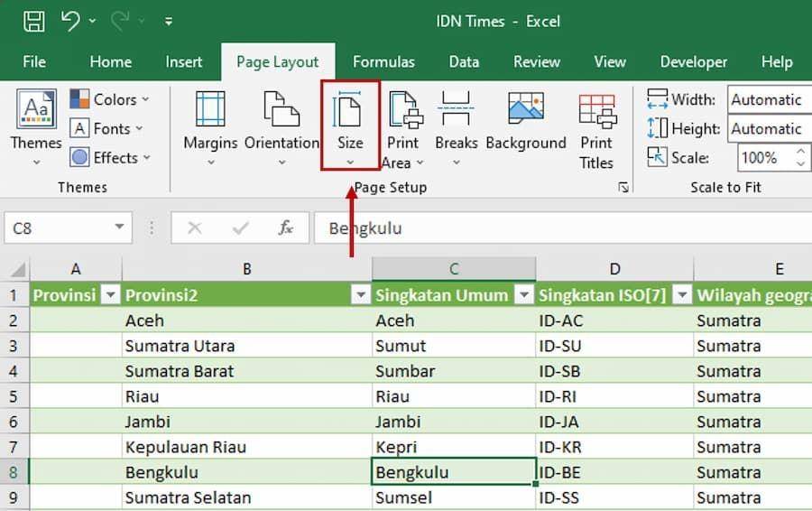Click the Kepri cell

pos(454,447)
